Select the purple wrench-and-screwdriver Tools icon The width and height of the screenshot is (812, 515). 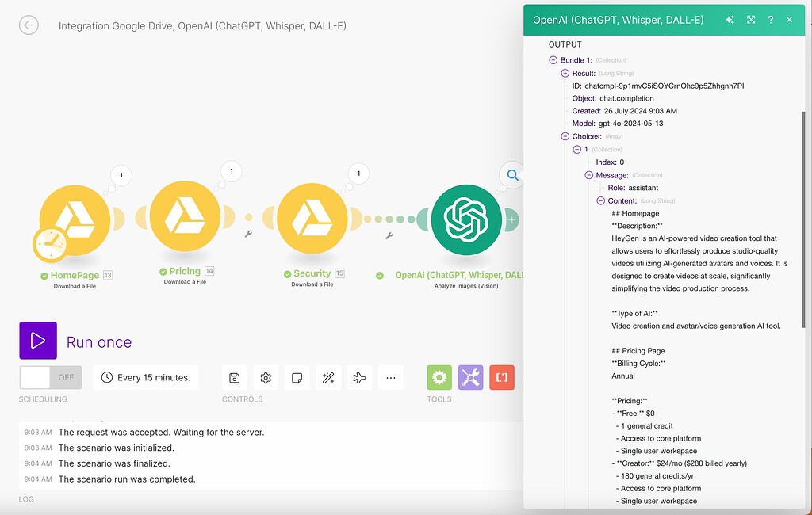click(x=470, y=378)
